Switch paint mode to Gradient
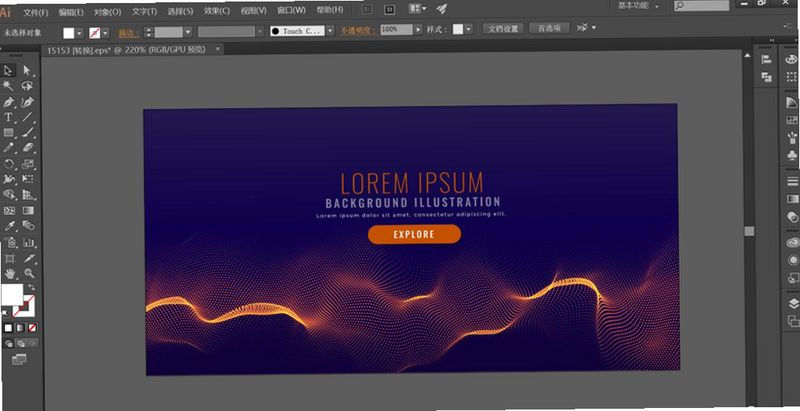The image size is (800, 411). pyautogui.click(x=20, y=328)
